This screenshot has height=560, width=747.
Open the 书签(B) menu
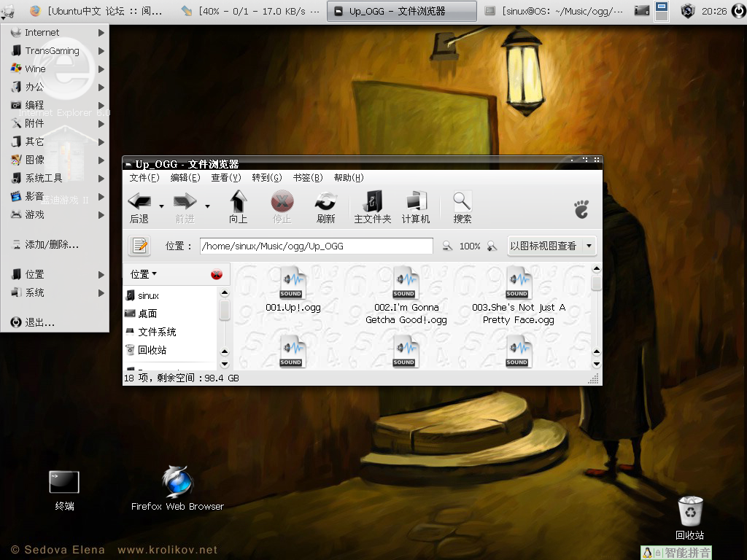[308, 178]
